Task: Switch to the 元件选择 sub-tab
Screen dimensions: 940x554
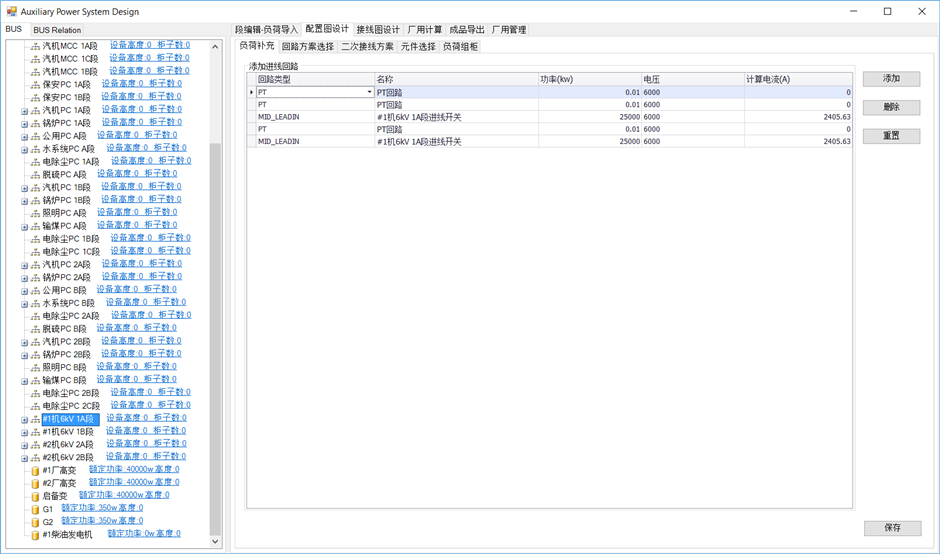Action: (418, 46)
